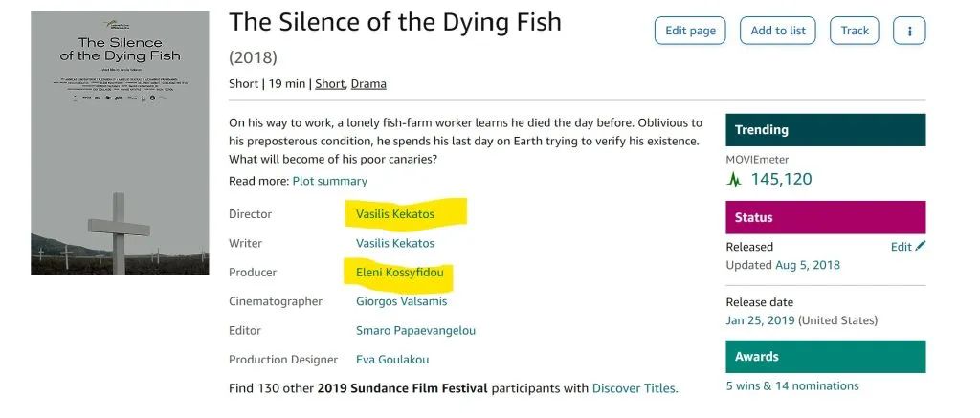Click the green MOVIEmeter trend icon

[734, 179]
